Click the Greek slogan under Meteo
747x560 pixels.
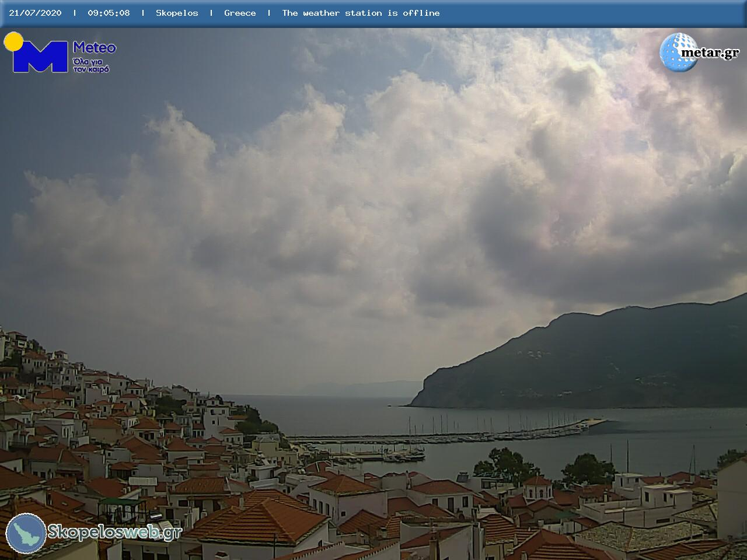(91, 65)
